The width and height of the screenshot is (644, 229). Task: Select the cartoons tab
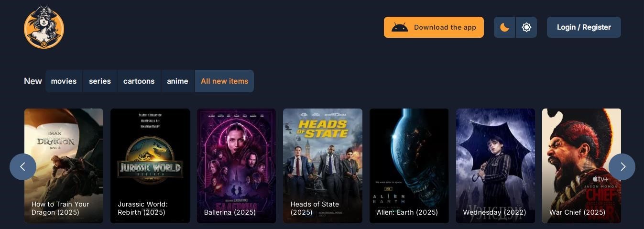click(x=139, y=81)
